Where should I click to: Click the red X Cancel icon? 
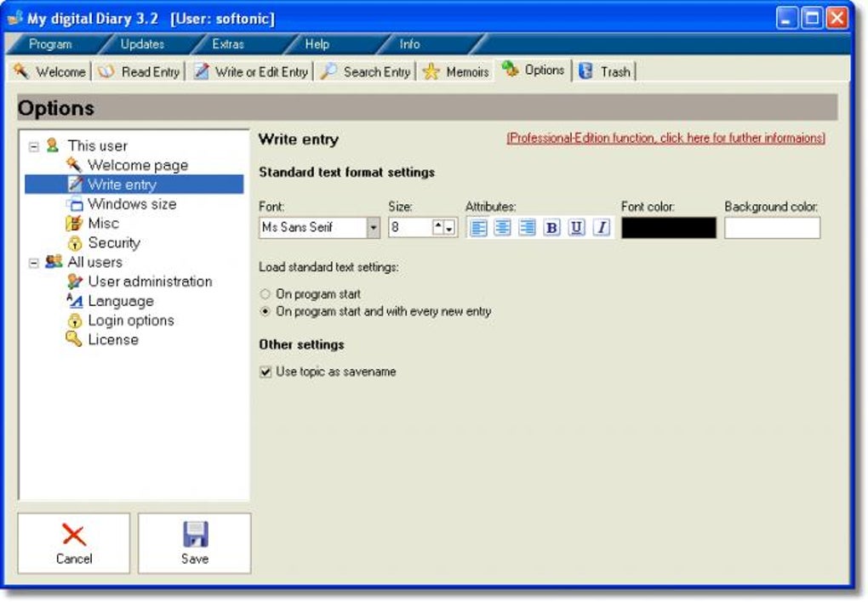74,535
